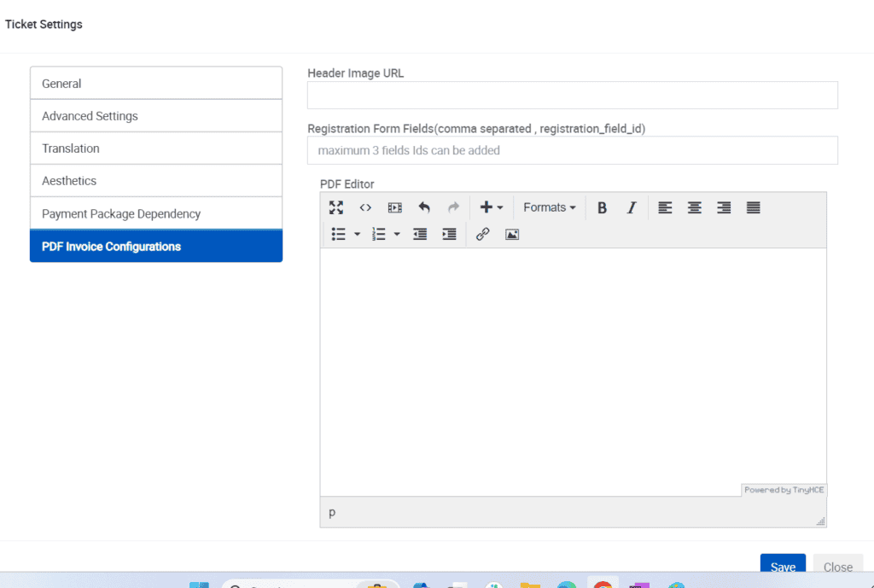Image resolution: width=874 pixels, height=588 pixels.
Task: Click the Header Image URL field
Action: pyautogui.click(x=573, y=96)
